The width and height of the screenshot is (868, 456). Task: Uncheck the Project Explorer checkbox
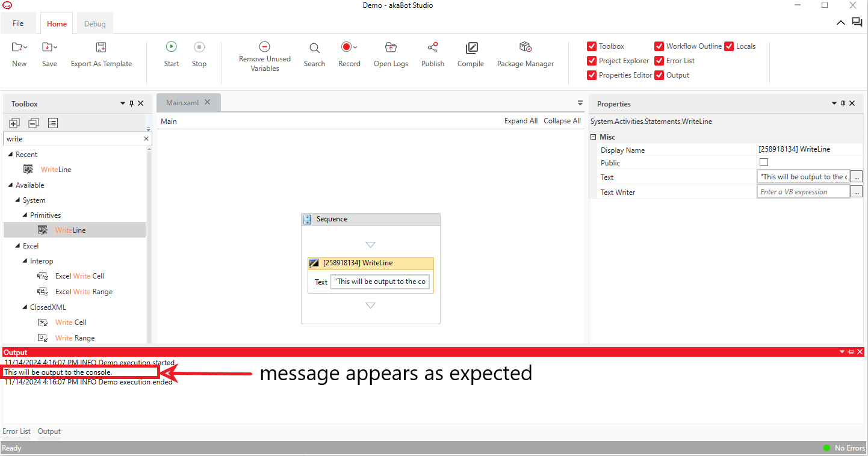click(x=592, y=61)
